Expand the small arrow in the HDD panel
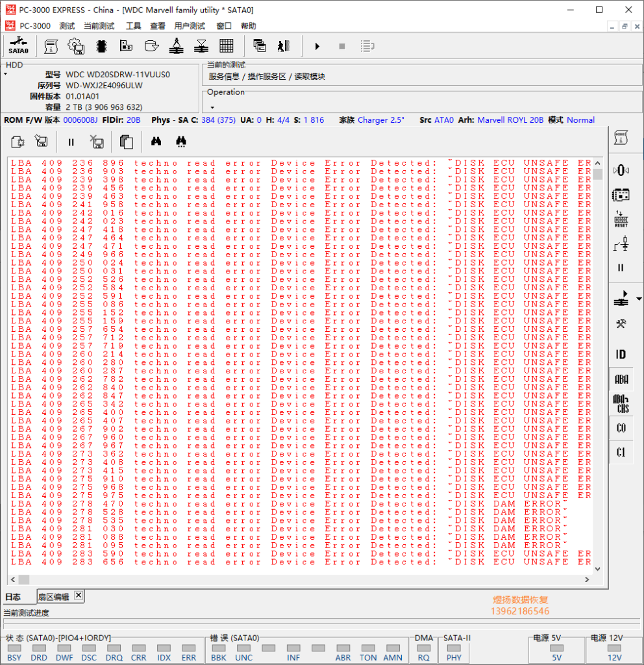Viewport: 644px width, 665px height. pos(6,74)
